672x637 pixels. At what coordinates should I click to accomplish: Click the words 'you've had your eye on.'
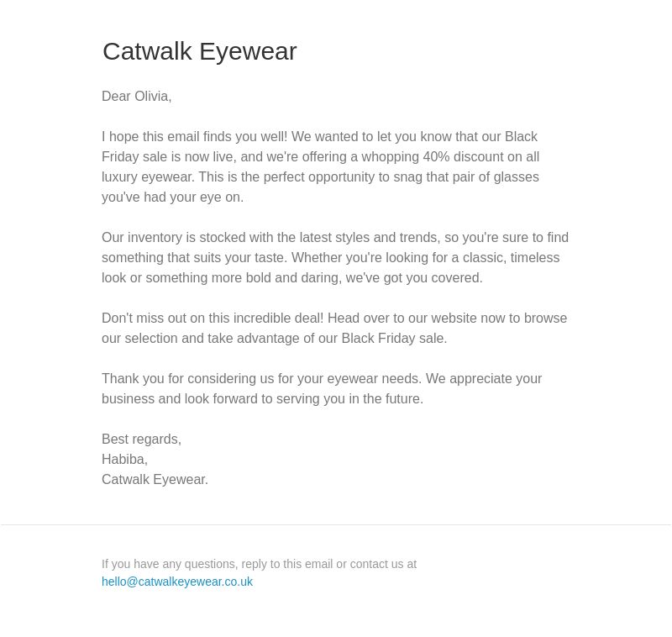click(x=173, y=197)
